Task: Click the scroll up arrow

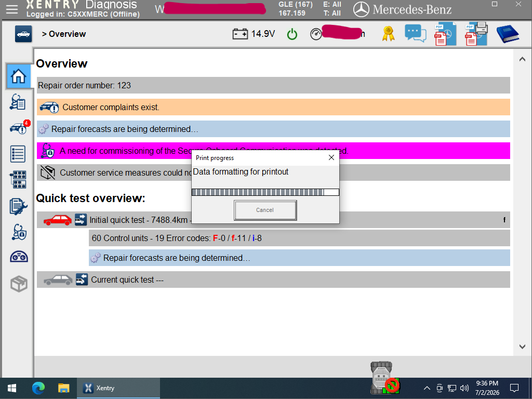Action: pos(522,59)
